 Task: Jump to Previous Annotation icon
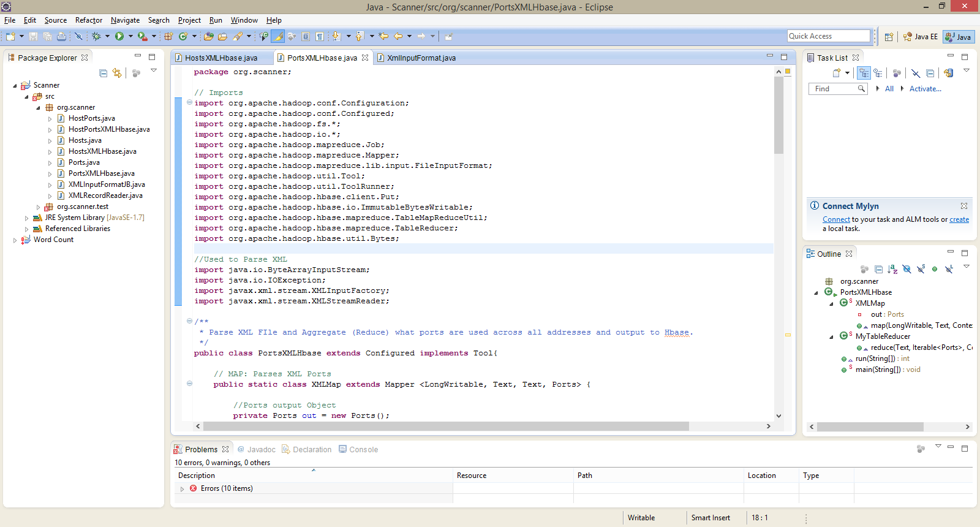pyautogui.click(x=360, y=36)
